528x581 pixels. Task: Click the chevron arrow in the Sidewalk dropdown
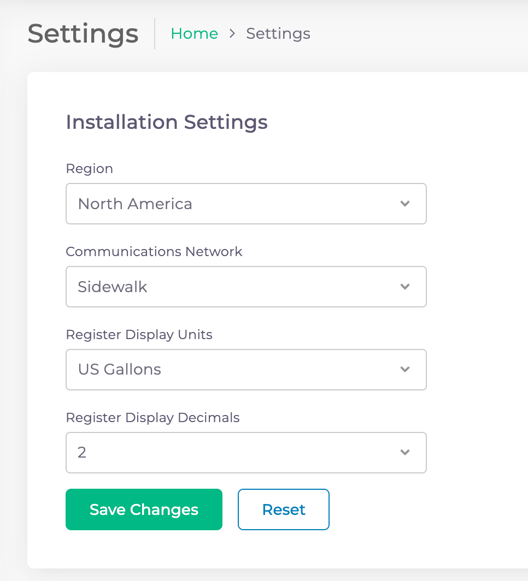(405, 286)
